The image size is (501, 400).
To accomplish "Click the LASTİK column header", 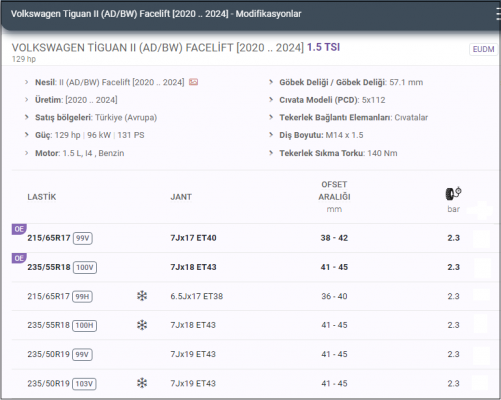I will pos(42,197).
